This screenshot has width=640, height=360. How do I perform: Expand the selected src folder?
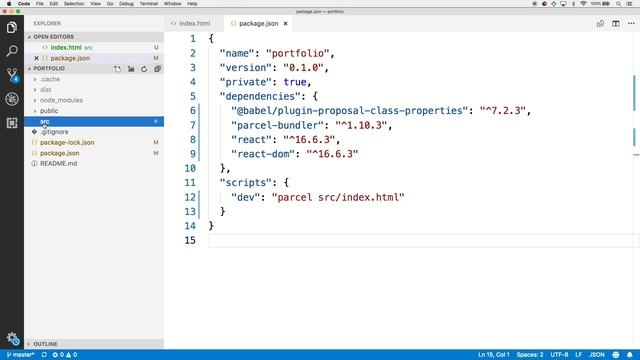(x=94, y=122)
